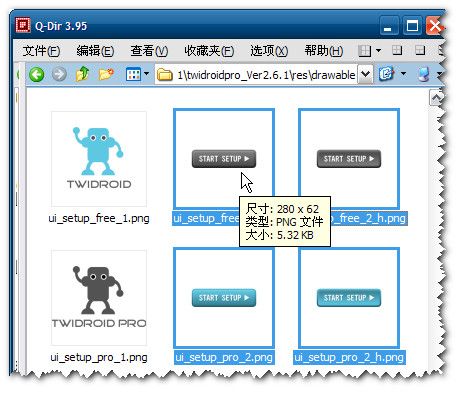Open the 帮助(H) menu
Screen dimensions: 462x394
point(323,51)
